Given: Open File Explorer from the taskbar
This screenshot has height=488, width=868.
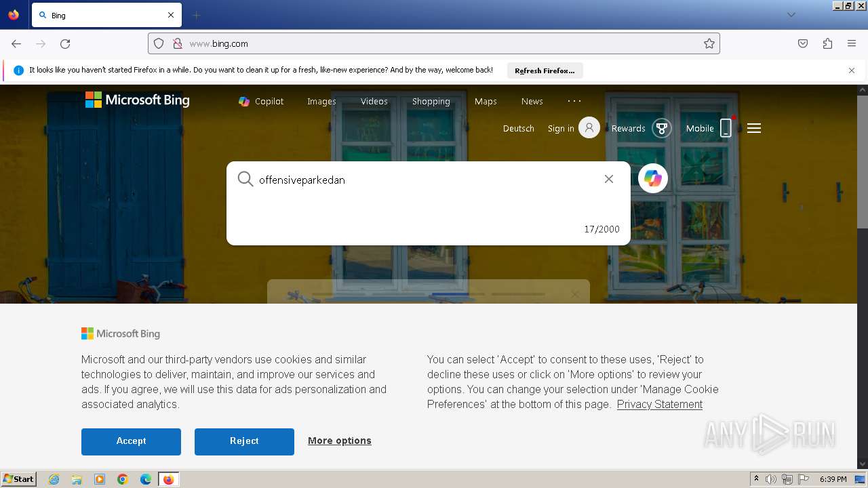Looking at the screenshot, I should tap(77, 479).
